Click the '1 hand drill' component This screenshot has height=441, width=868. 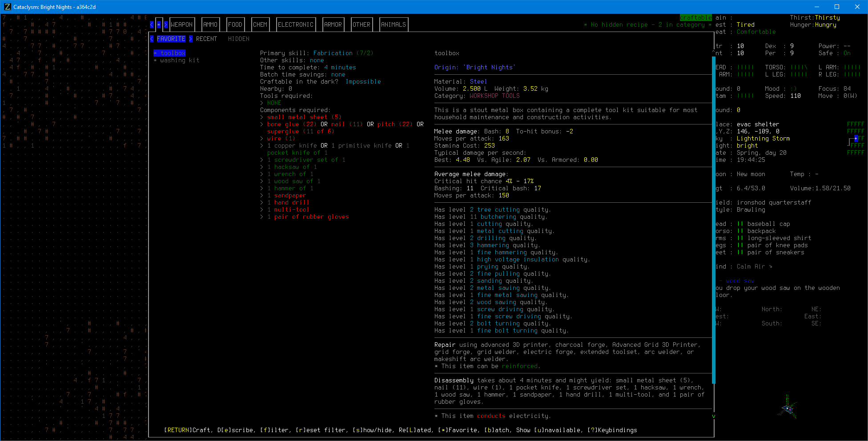point(289,202)
